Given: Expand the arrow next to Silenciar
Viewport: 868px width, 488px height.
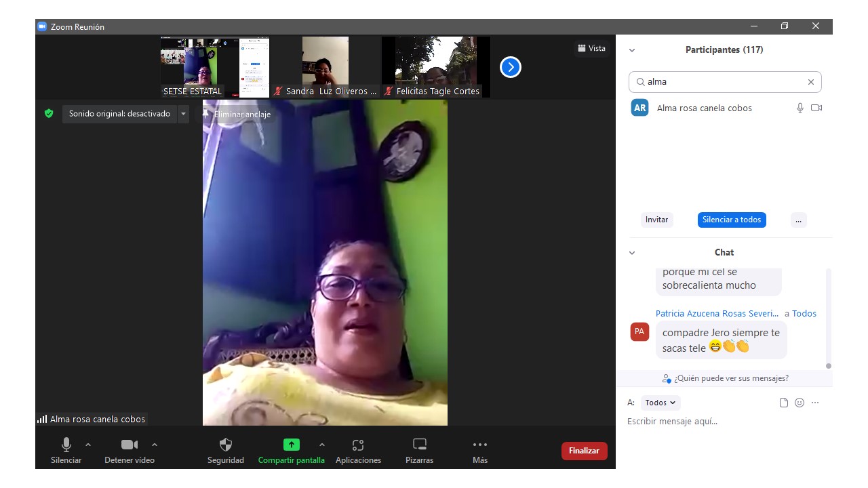Looking at the screenshot, I should 88,445.
